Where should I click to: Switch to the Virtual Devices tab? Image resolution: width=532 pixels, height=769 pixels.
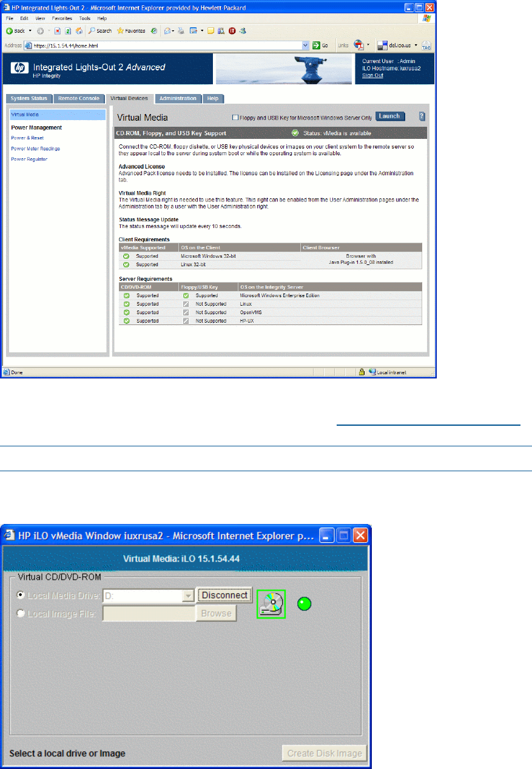click(129, 98)
